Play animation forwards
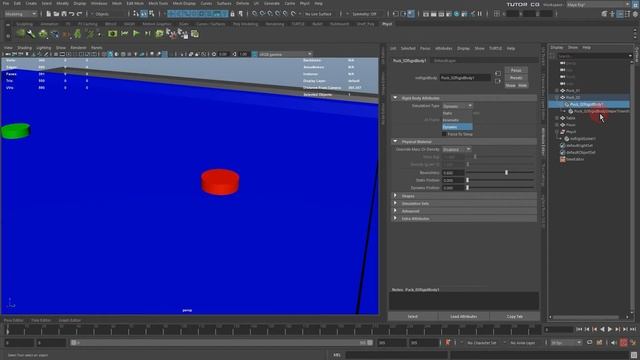640x360 pixels. point(610,329)
